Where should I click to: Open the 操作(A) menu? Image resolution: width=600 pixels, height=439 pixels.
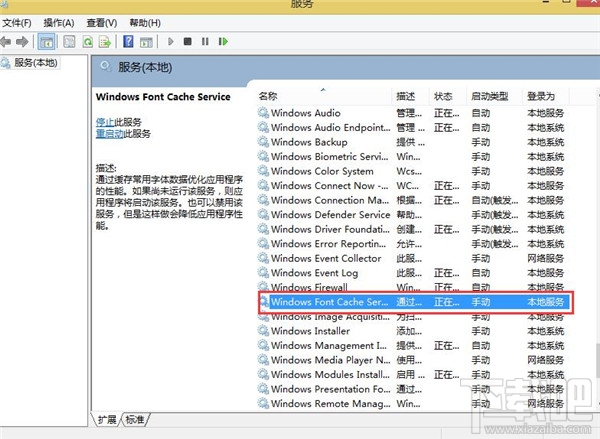[59, 22]
